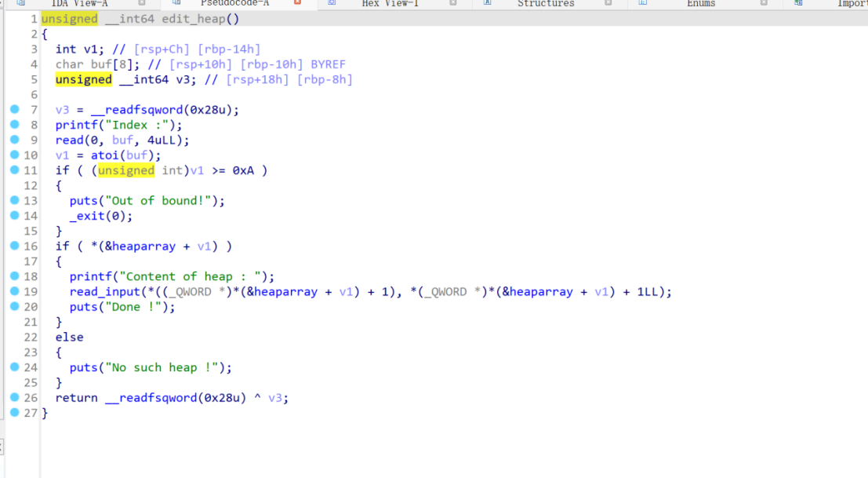The width and height of the screenshot is (868, 478).
Task: Close the Enums tab
Action: [x=764, y=3]
